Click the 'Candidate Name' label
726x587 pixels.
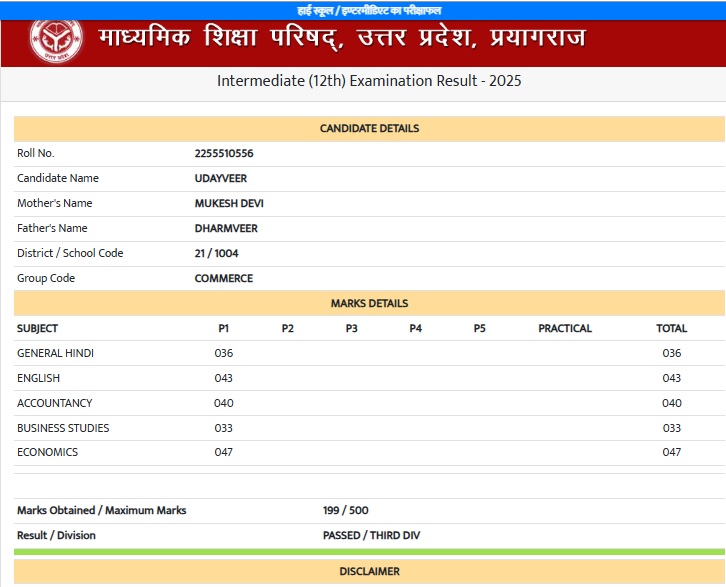pyautogui.click(x=58, y=178)
